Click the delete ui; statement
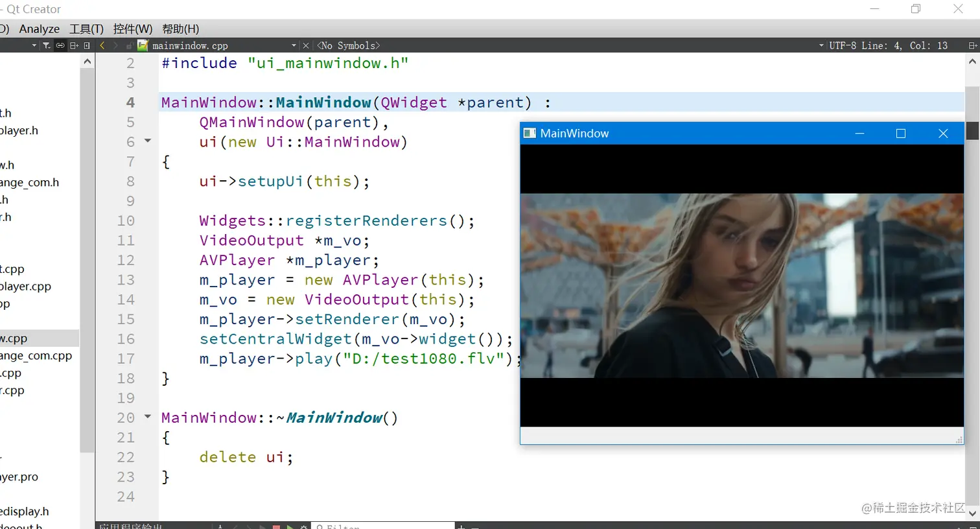This screenshot has height=529, width=980. [246, 457]
